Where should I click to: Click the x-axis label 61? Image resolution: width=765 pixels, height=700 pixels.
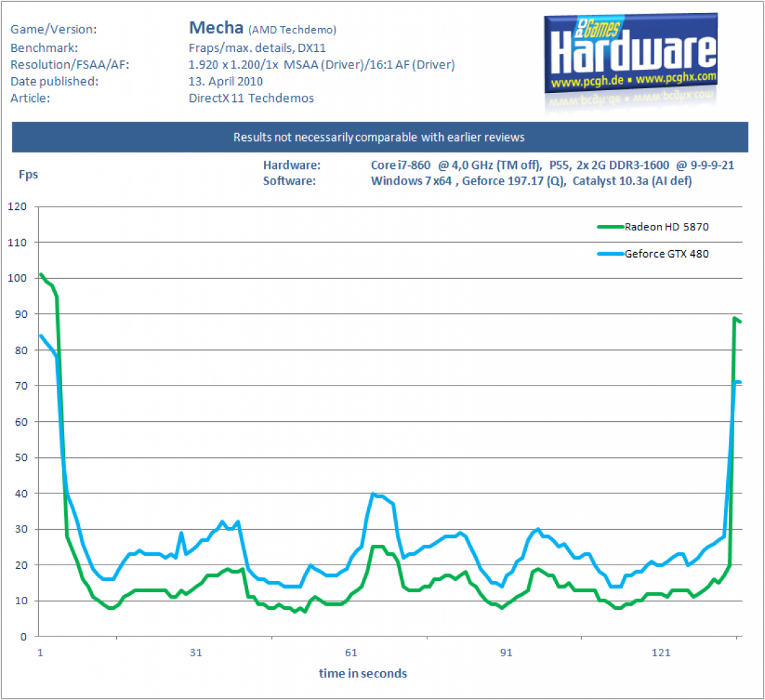351,653
